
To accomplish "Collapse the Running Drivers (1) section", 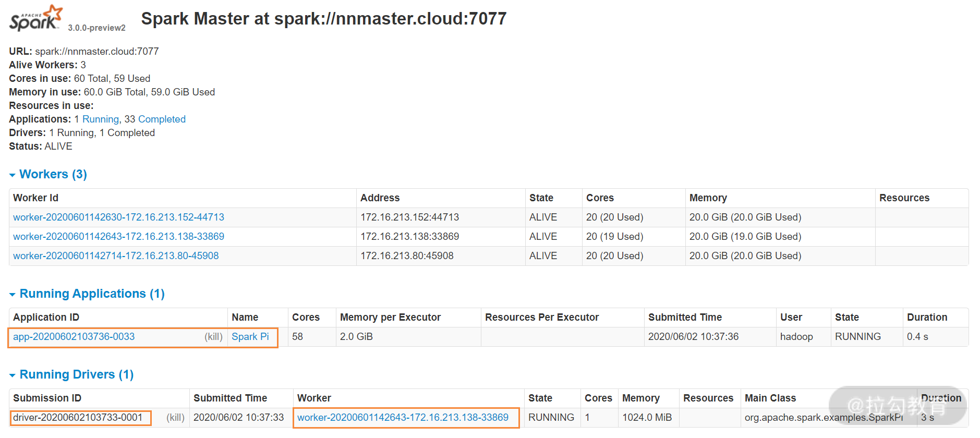I will tap(71, 374).
